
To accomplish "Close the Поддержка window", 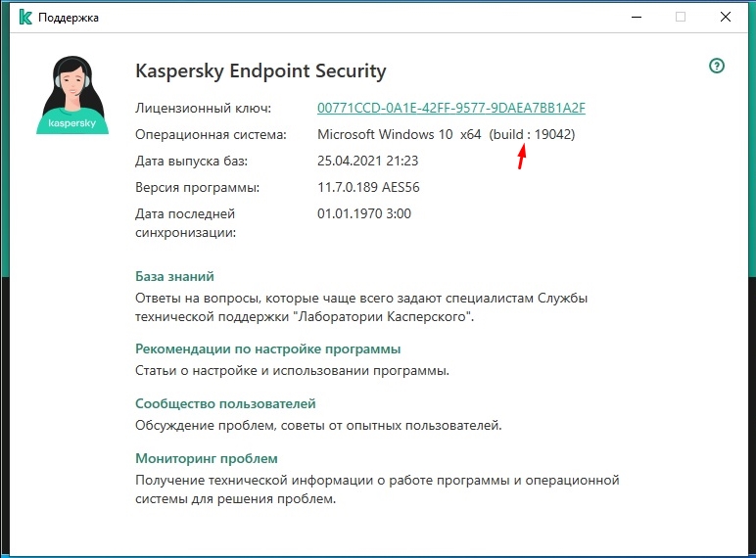I will click(x=725, y=18).
